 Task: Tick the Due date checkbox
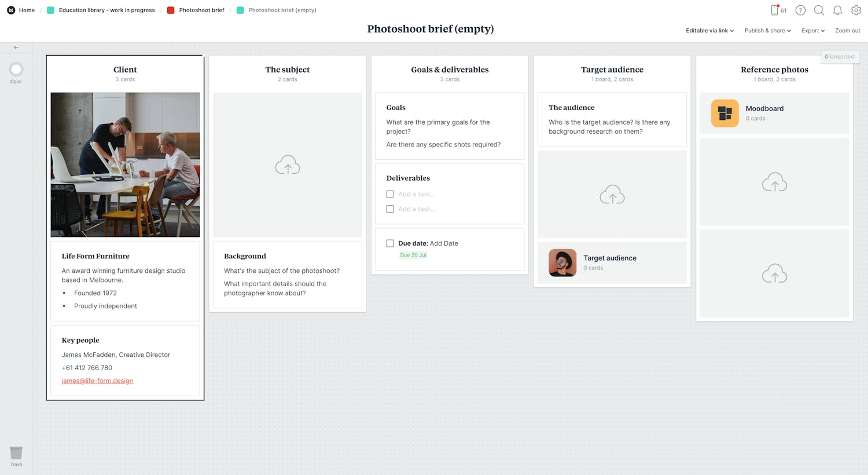click(390, 243)
